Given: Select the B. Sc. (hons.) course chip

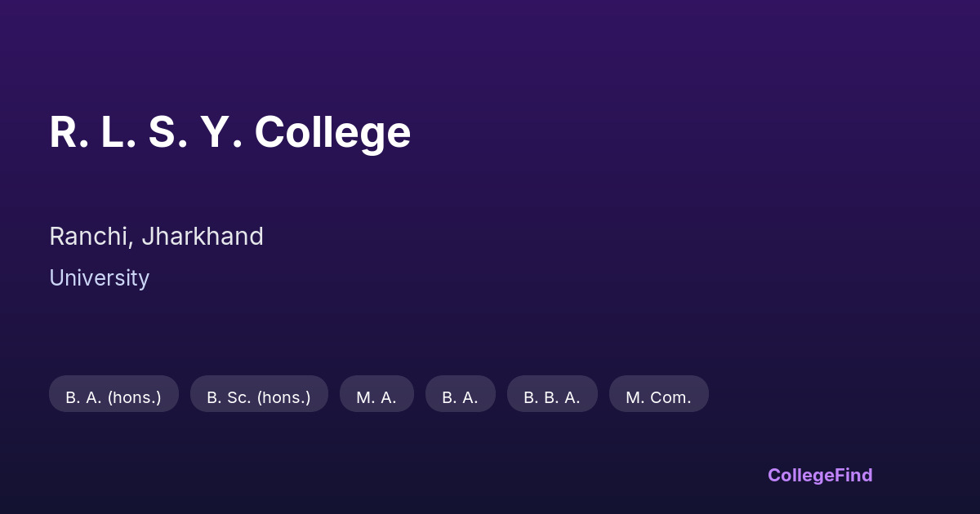Looking at the screenshot, I should click(259, 397).
